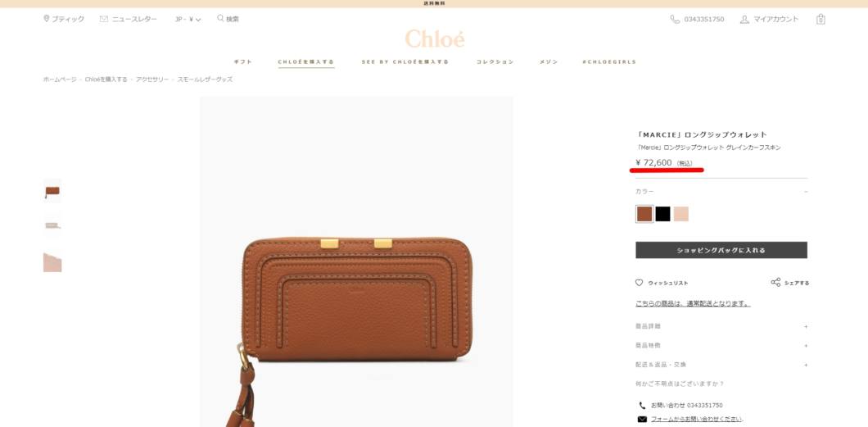Add to wishlist with heart icon
This screenshot has width=868, height=427.
pos(640,283)
